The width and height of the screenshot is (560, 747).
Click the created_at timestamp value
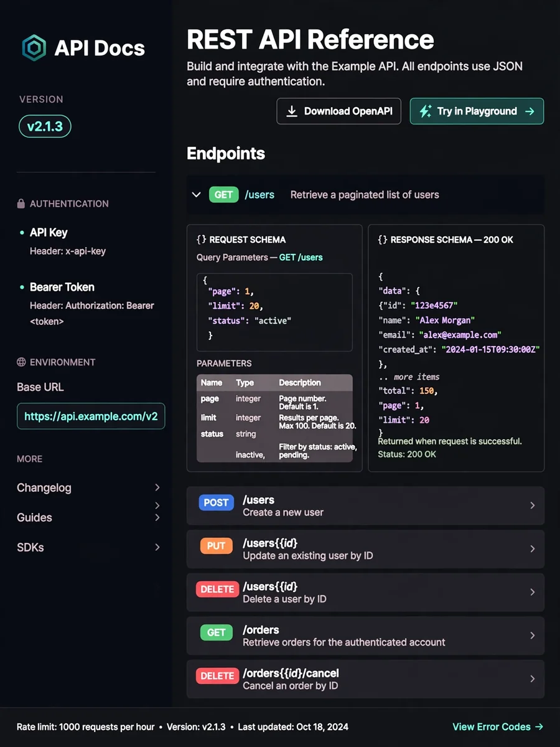click(491, 350)
